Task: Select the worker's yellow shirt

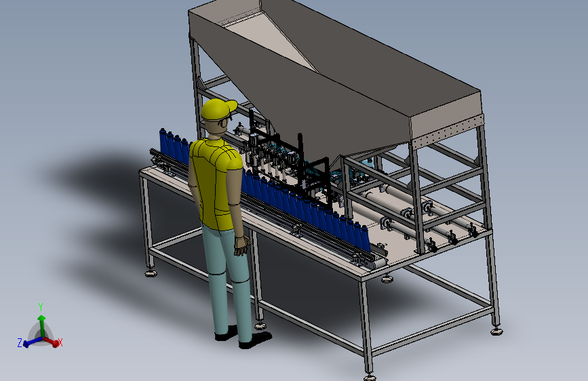Action: point(216,183)
